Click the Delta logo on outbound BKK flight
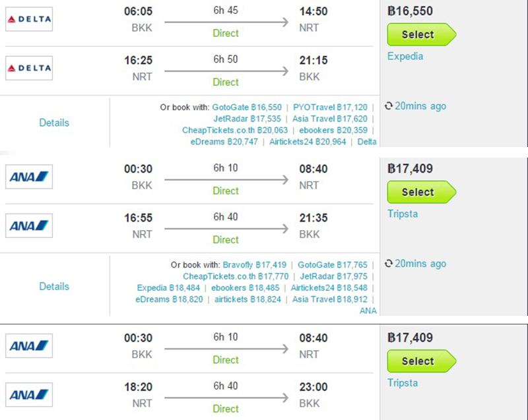 click(x=29, y=19)
